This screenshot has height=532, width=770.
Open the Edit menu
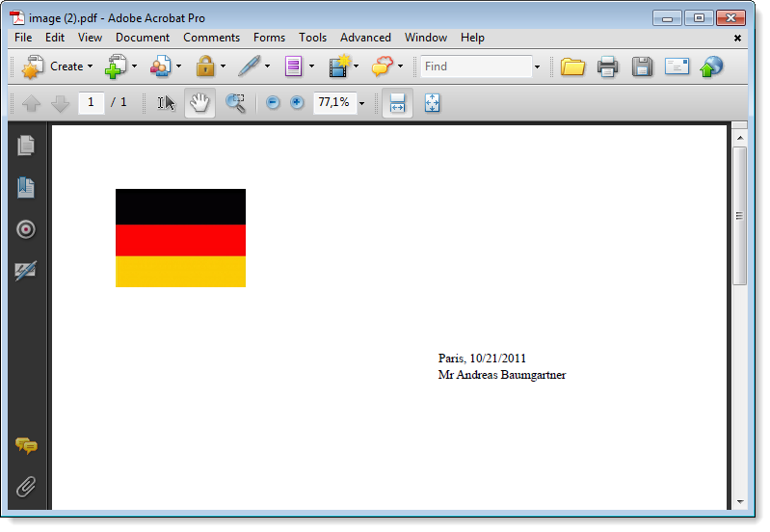tap(55, 38)
